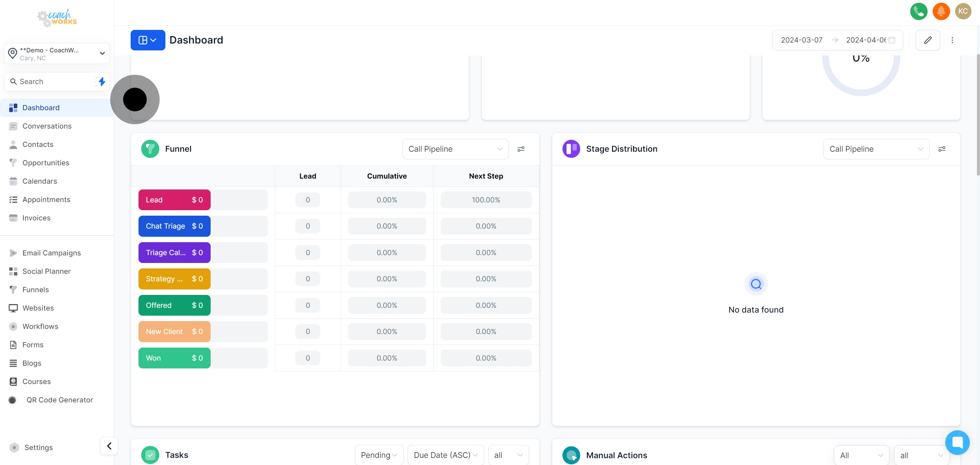Open the three-dot dashboard options menu
The image size is (980, 465).
(x=952, y=40)
